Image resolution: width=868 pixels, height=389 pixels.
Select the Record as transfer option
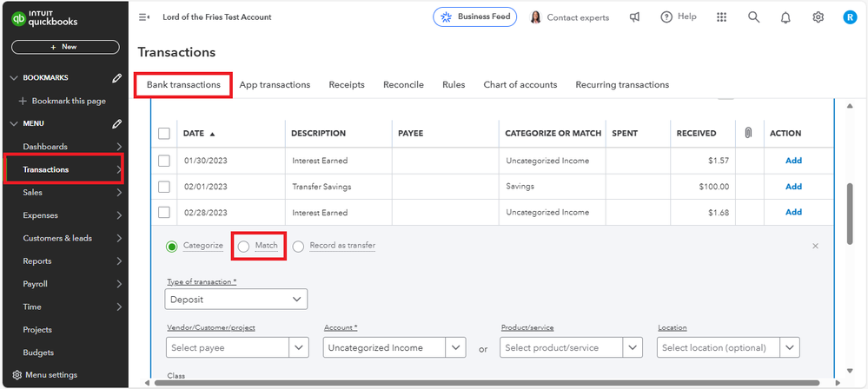[298, 246]
